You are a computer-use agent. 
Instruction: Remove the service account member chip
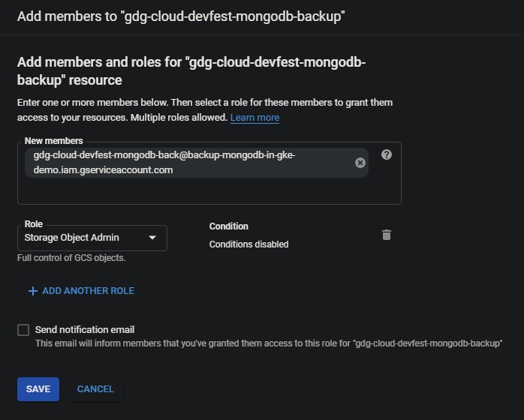[360, 163]
